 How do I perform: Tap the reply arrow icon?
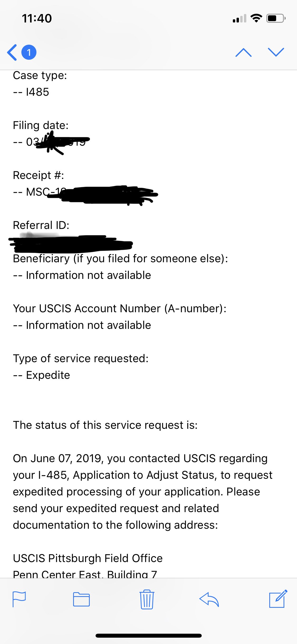click(209, 599)
